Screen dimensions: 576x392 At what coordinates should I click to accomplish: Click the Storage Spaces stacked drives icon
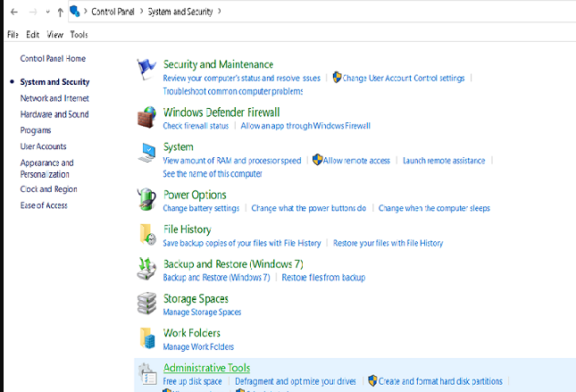pyautogui.click(x=147, y=304)
